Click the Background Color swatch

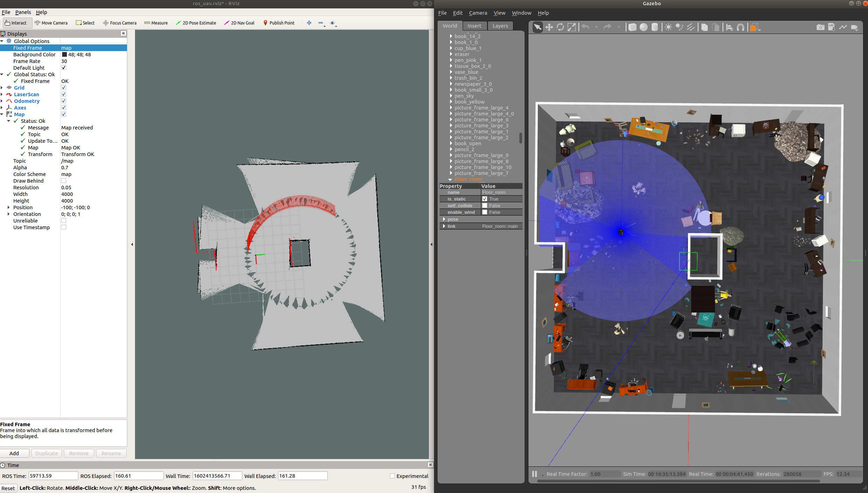pyautogui.click(x=64, y=55)
